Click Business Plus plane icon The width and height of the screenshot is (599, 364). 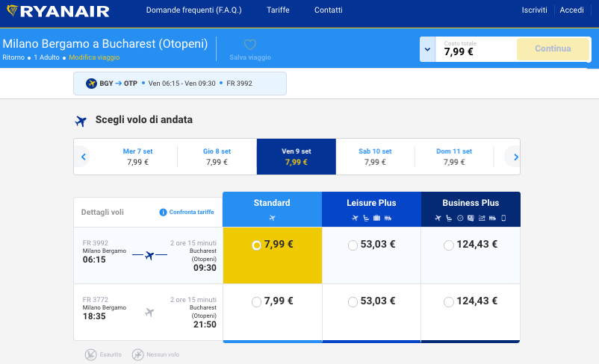(x=438, y=218)
